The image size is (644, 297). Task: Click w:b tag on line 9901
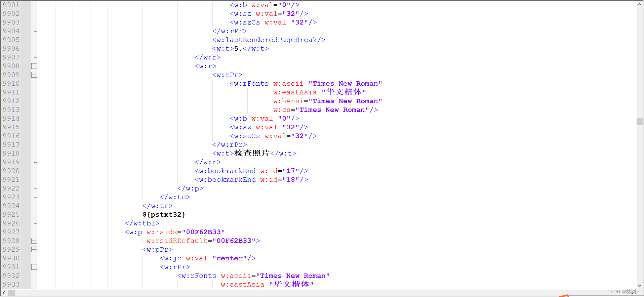pos(265,5)
